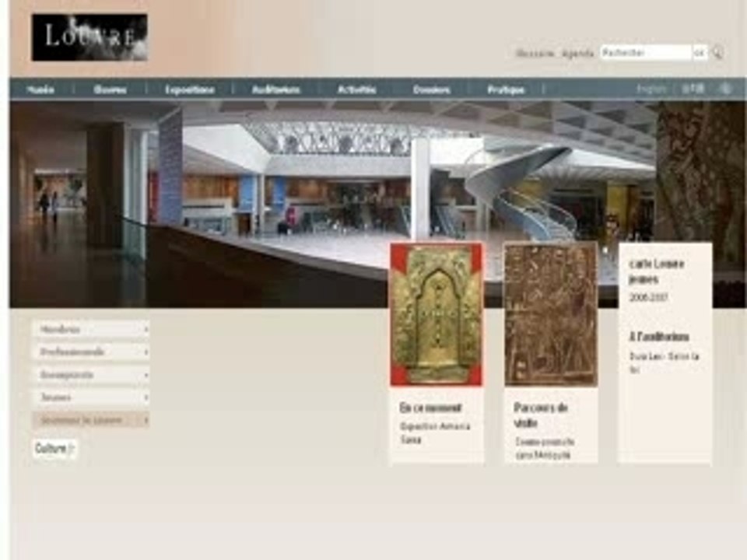747x560 pixels.
Task: Click the round icon at the navigation bar's right end
Action: [x=725, y=89]
